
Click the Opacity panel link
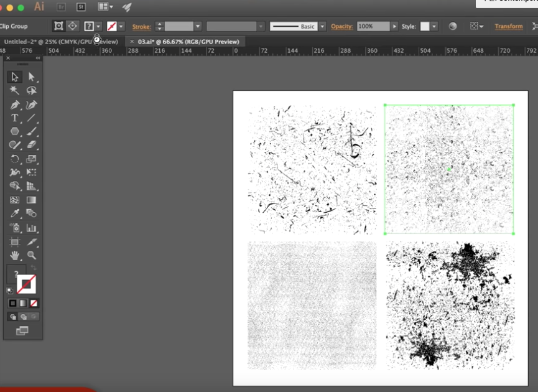coord(341,27)
